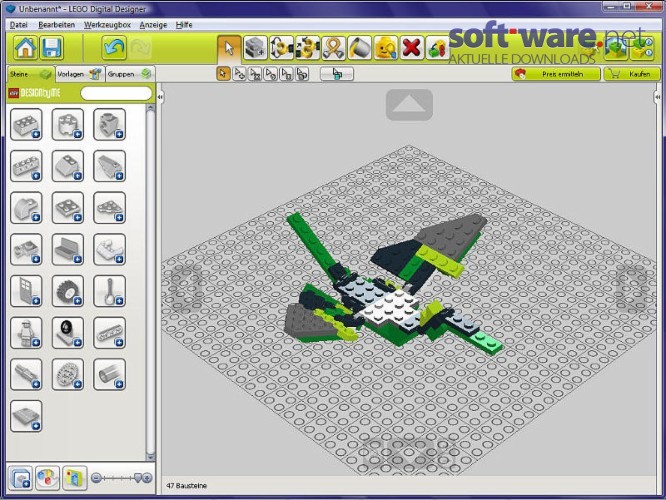The width and height of the screenshot is (666, 500).
Task: Switch to the Gruppen tab
Action: click(x=130, y=74)
